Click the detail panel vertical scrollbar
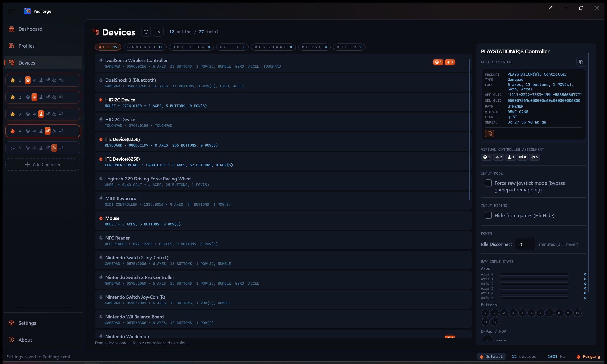Image resolution: width=607 pixels, height=364 pixels. [x=588, y=172]
